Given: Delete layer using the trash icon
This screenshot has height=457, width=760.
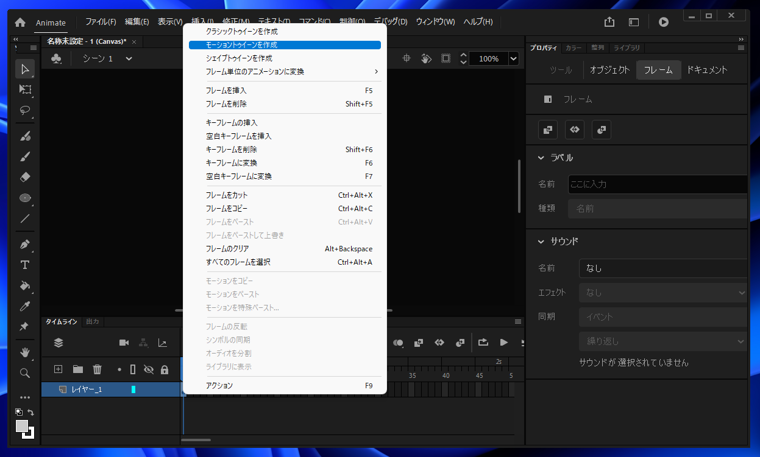Looking at the screenshot, I should point(97,369).
